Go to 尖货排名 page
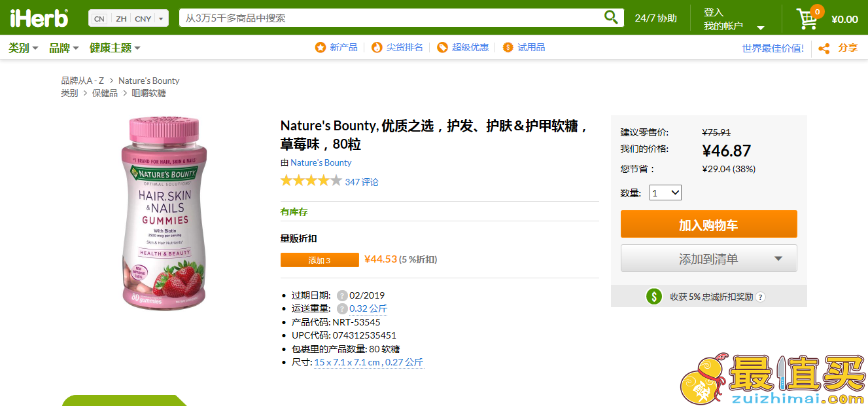The width and height of the screenshot is (868, 406). (x=405, y=48)
